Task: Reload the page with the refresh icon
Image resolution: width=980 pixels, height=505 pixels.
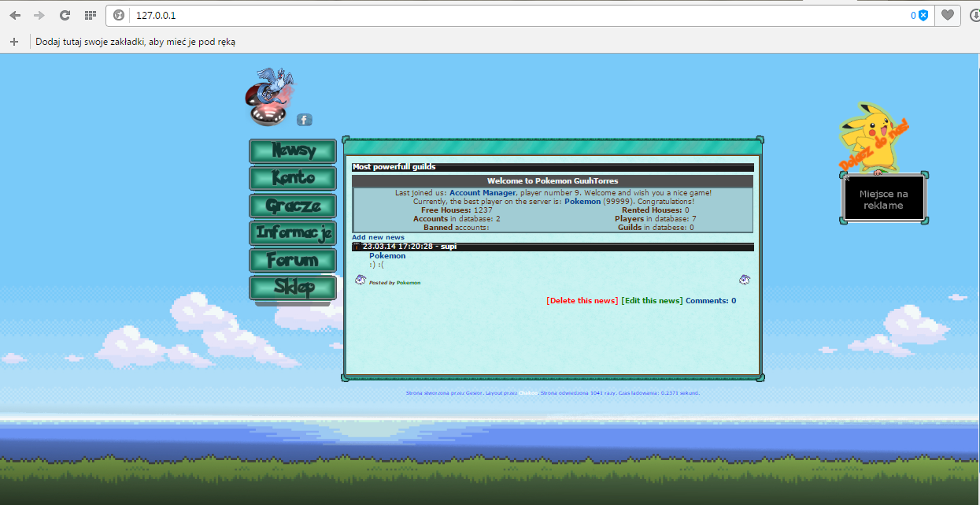Action: pos(65,15)
